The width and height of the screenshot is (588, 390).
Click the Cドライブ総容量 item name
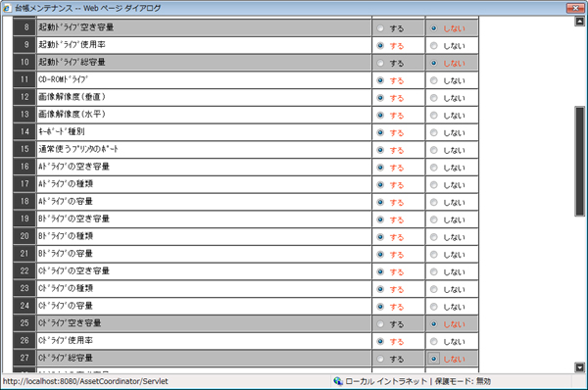(66, 358)
